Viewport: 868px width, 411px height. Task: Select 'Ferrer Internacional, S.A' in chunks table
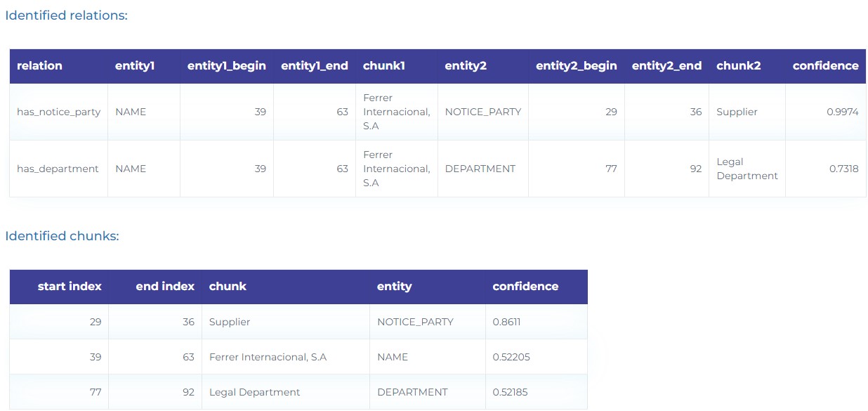[268, 357]
